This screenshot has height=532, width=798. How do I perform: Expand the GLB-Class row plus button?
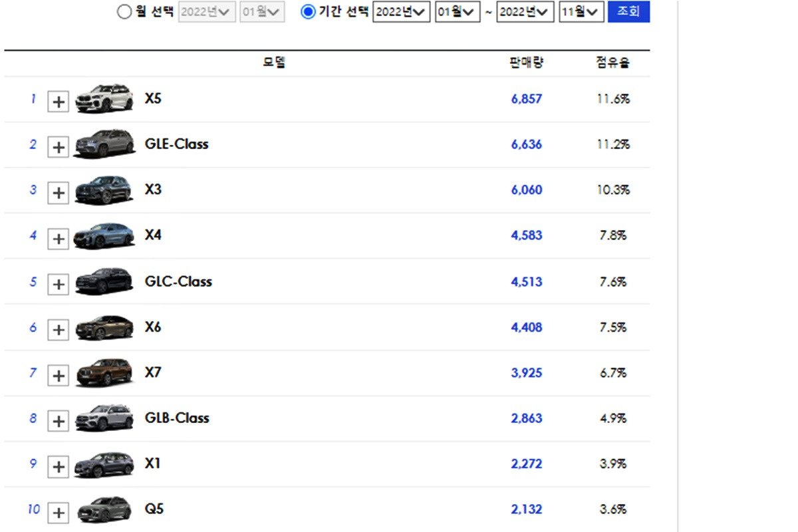(59, 421)
